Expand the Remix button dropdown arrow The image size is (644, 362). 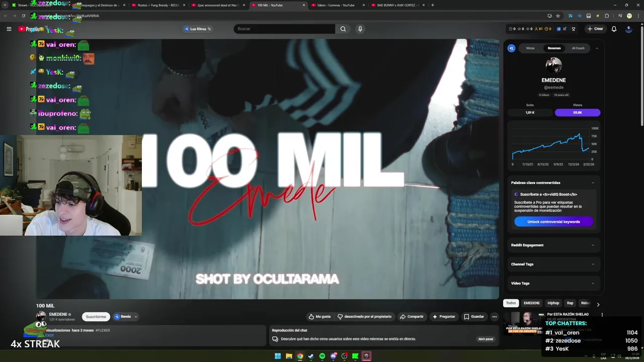click(135, 317)
